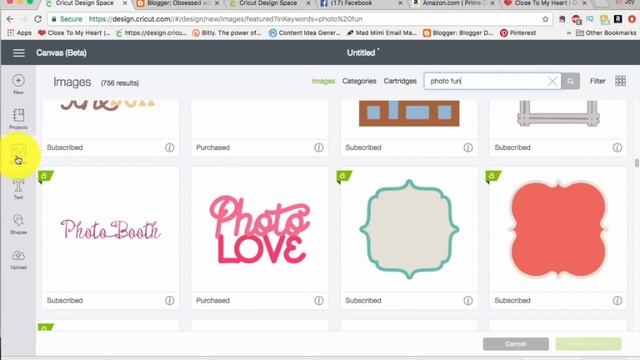Click the browser back arrow

pyautogui.click(x=10, y=19)
